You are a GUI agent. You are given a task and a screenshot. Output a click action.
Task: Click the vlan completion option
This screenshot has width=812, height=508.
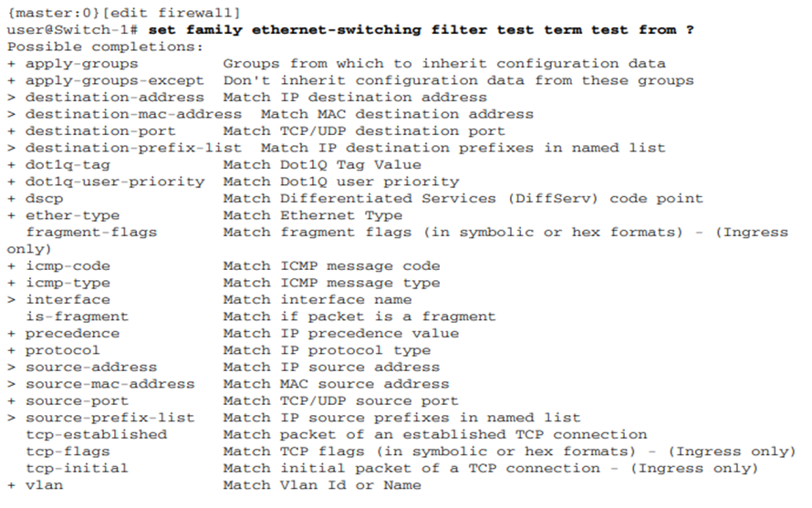coord(44,485)
